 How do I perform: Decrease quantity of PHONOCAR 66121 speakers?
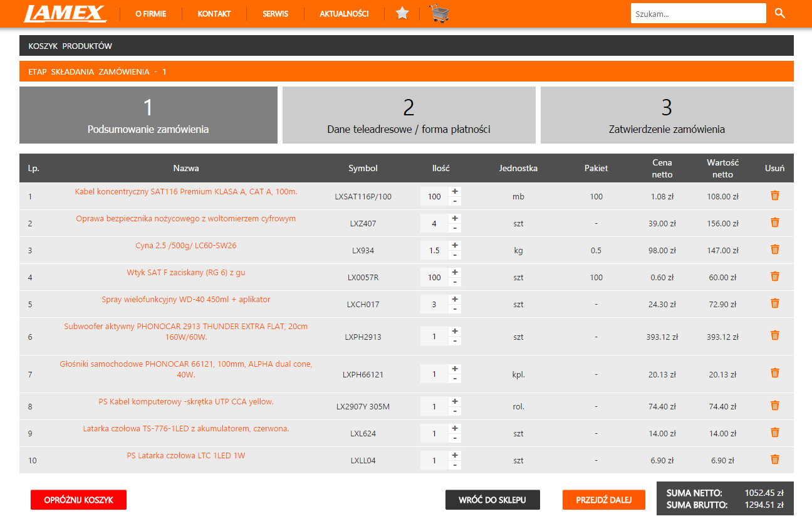(455, 379)
